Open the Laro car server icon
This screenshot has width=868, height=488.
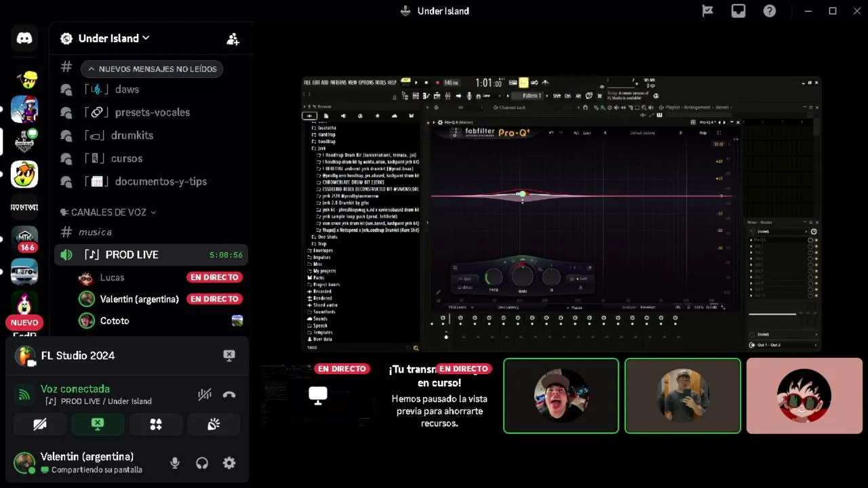pos(24,272)
